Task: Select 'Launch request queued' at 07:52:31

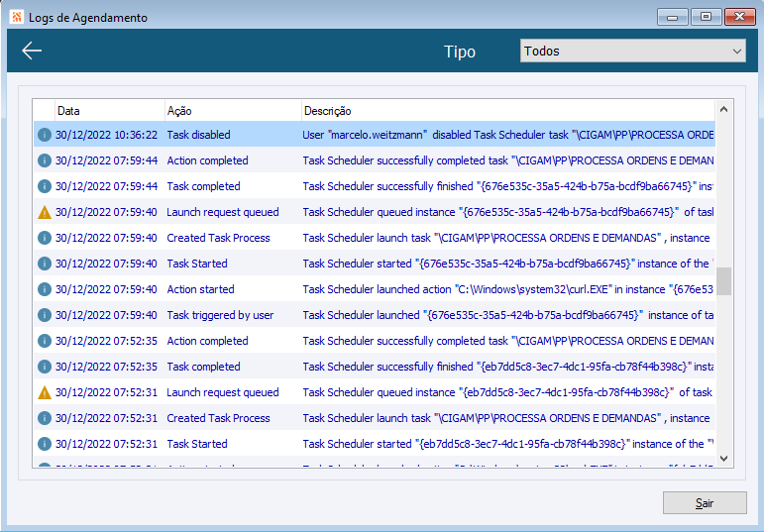Action: 223,392
